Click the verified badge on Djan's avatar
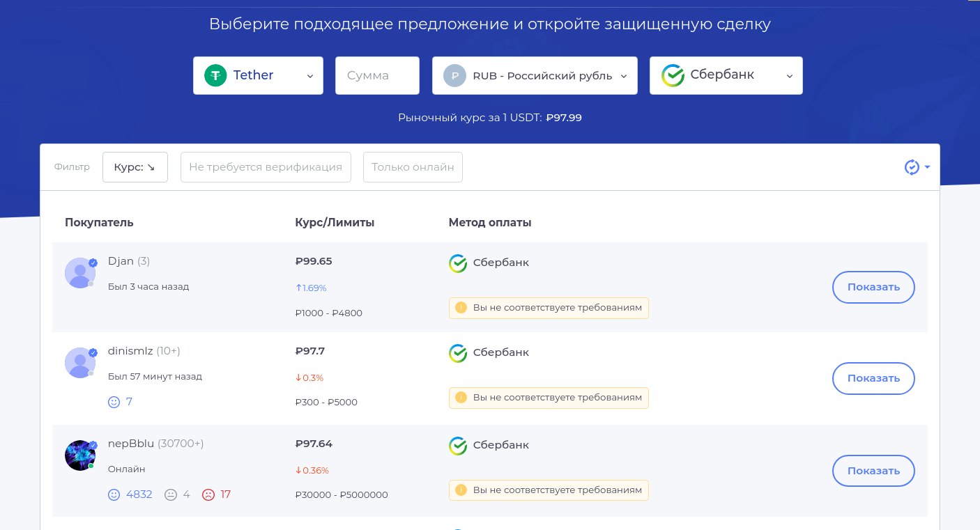 coord(93,263)
